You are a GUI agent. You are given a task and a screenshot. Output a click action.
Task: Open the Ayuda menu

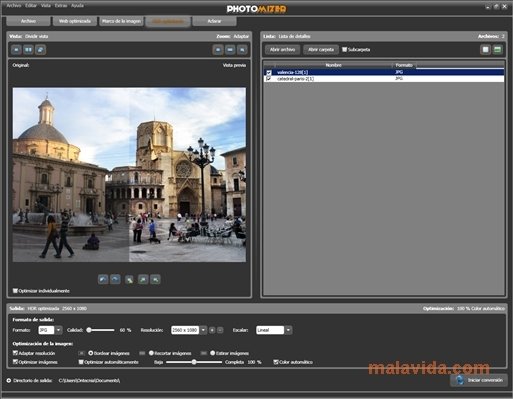[77, 5]
